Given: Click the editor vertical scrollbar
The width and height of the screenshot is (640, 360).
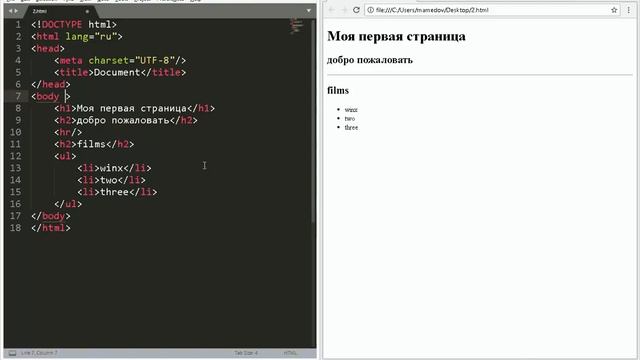Looking at the screenshot, I should (x=313, y=121).
